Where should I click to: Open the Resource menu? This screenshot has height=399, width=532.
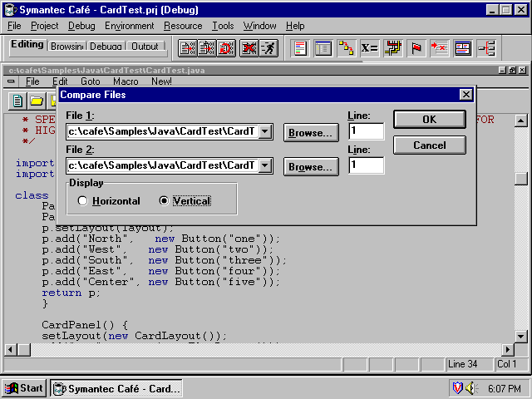click(x=183, y=26)
